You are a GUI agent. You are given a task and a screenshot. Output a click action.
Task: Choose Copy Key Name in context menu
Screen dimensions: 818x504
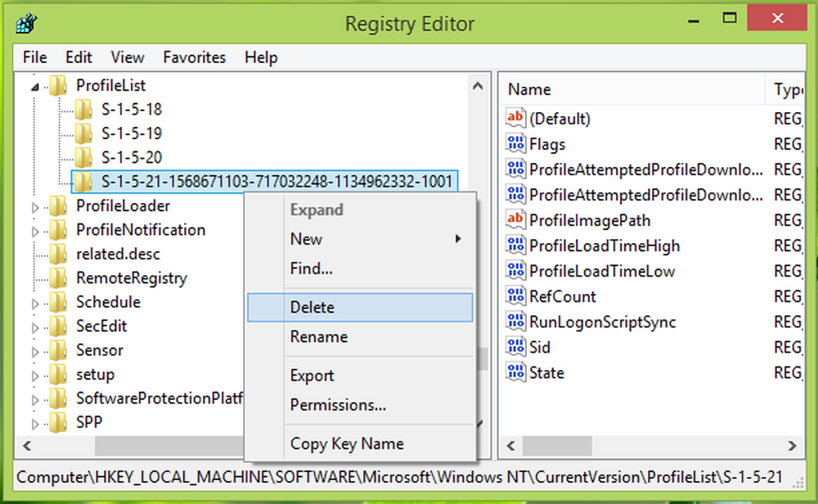(x=360, y=443)
